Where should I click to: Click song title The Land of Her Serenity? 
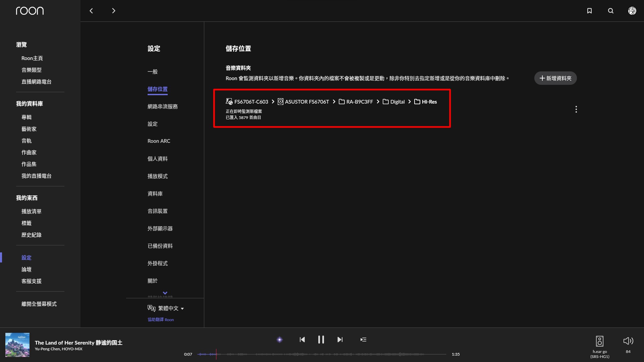pyautogui.click(x=78, y=343)
